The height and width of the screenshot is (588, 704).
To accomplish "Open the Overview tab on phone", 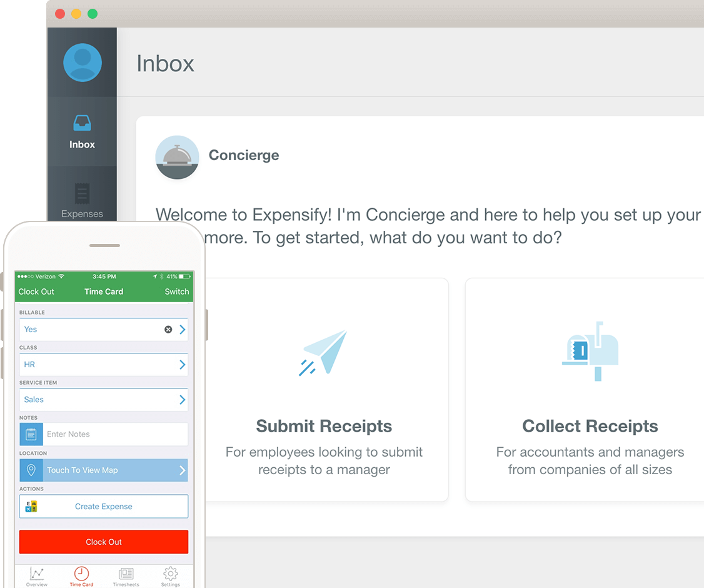I will click(x=37, y=577).
